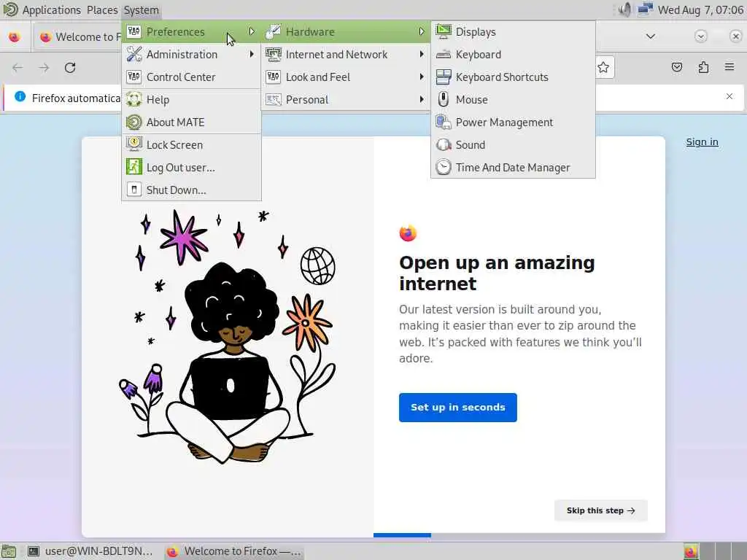Bookmark this page with star icon

603,67
